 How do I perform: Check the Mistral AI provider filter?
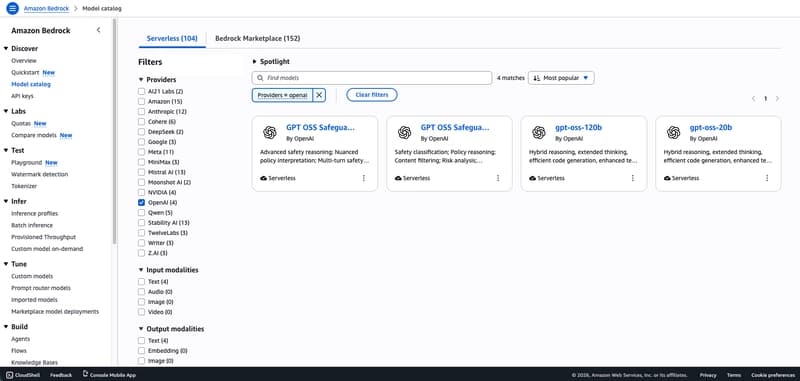pyautogui.click(x=141, y=172)
